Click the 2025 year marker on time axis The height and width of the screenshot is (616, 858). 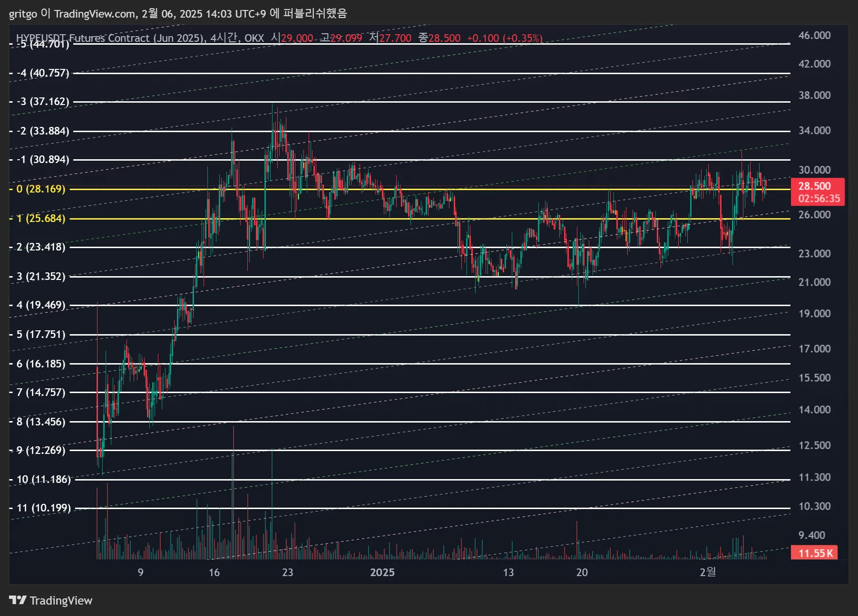pos(382,572)
